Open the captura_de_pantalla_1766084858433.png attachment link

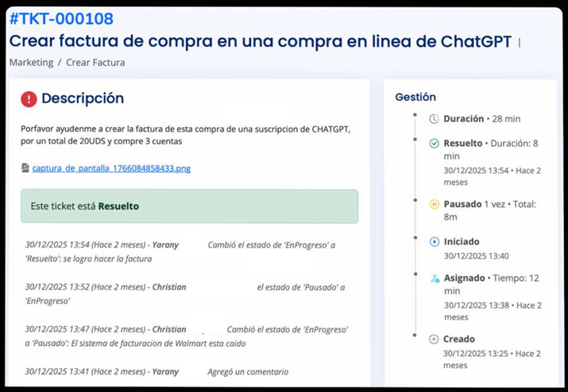coord(111,168)
